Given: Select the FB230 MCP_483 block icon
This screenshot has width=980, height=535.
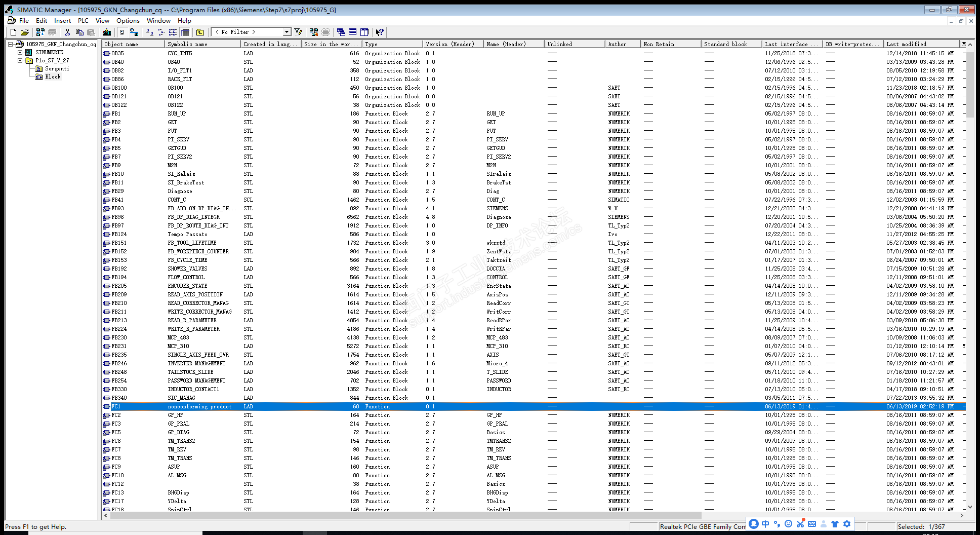Looking at the screenshot, I should click(x=107, y=337).
